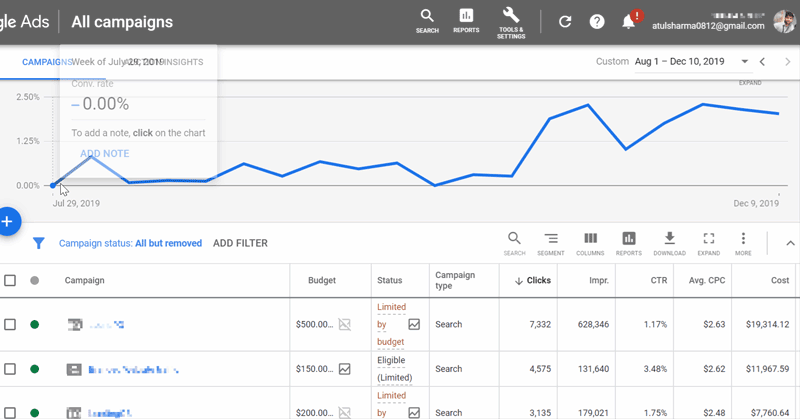The height and width of the screenshot is (419, 800).
Task: Click the Segment icon in table toolbar
Action: pyautogui.click(x=551, y=243)
